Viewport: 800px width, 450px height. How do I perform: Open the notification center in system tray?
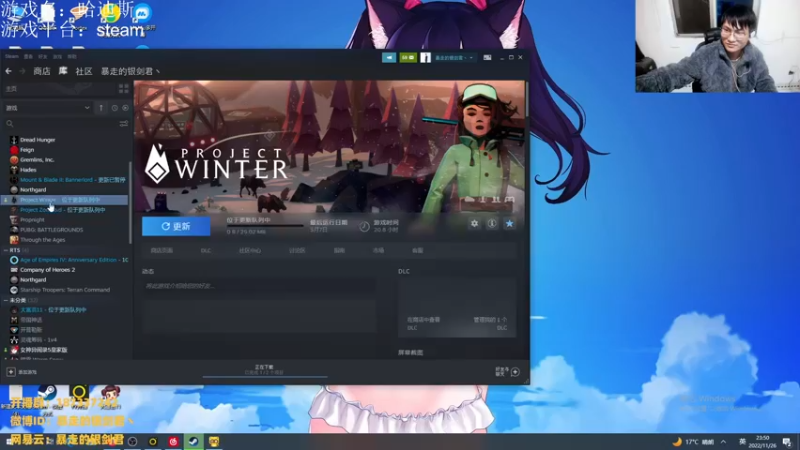click(x=787, y=442)
